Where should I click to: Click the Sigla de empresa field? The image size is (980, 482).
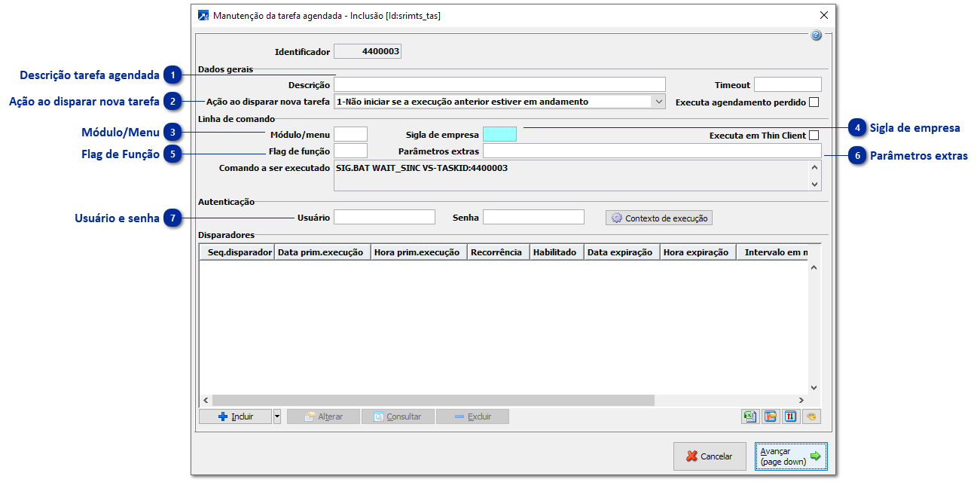499,134
